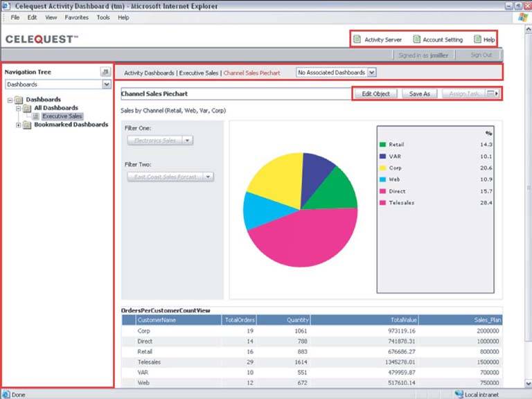This screenshot has width=532, height=399.
Task: Click the Account Setting page icon
Action: pos(416,39)
